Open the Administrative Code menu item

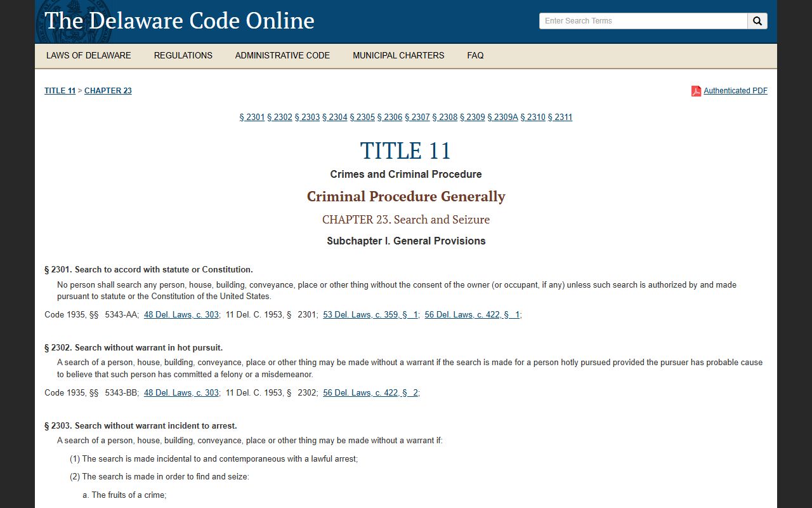point(282,55)
